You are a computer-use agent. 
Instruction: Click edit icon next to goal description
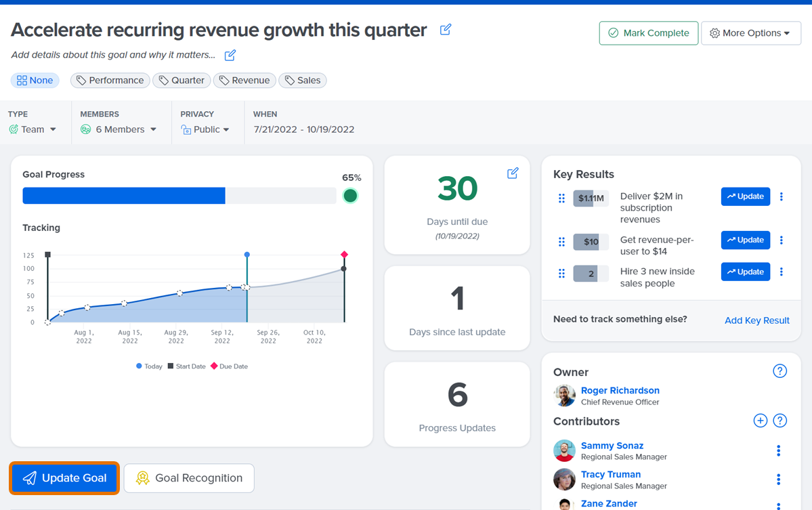coord(230,55)
